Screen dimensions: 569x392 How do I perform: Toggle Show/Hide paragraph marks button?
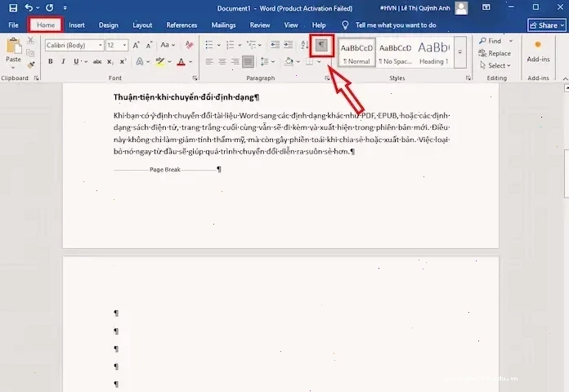tap(321, 46)
